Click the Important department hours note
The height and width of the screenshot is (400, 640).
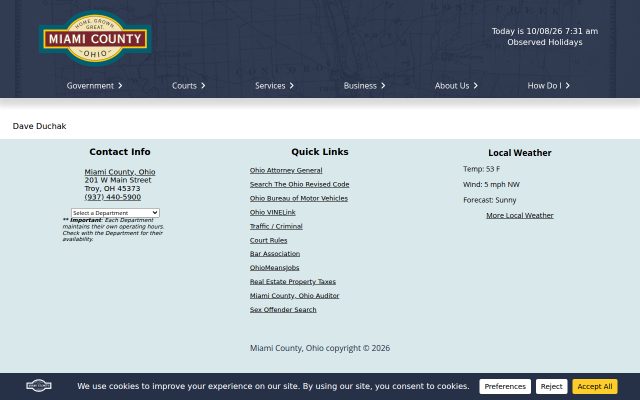coord(113,229)
